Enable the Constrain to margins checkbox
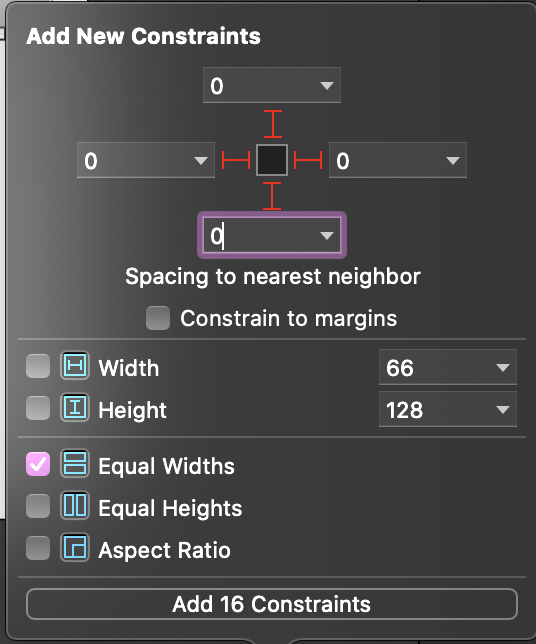This screenshot has width=536, height=644. click(x=158, y=318)
